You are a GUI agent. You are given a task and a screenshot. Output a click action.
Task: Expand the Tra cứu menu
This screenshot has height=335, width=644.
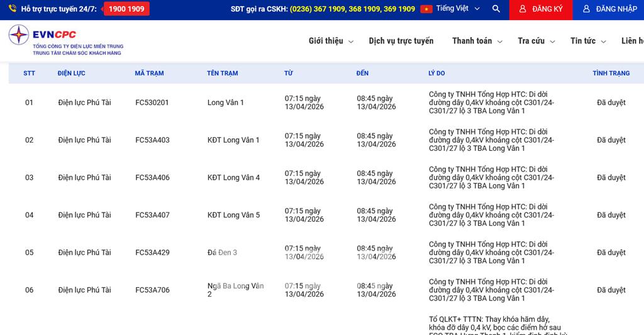click(536, 41)
